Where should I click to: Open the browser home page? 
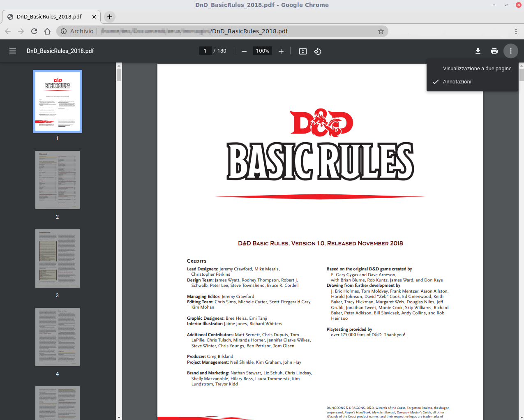click(x=47, y=31)
